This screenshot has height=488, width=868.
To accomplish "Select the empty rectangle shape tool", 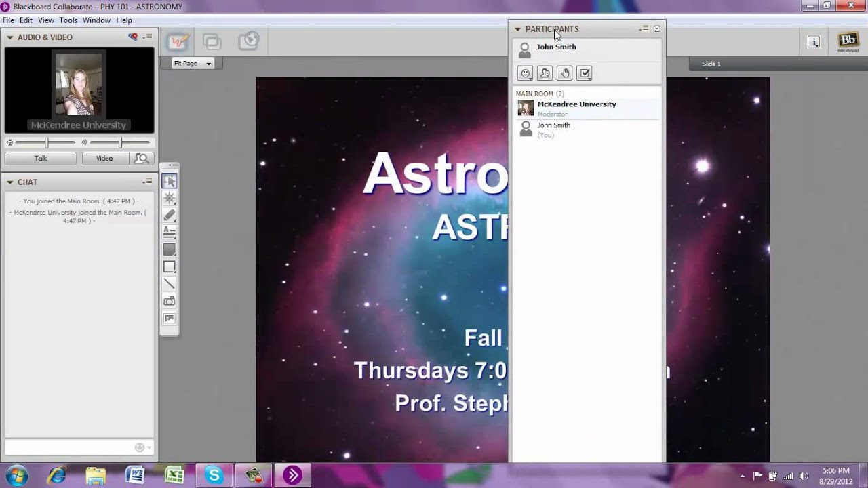I will click(170, 266).
